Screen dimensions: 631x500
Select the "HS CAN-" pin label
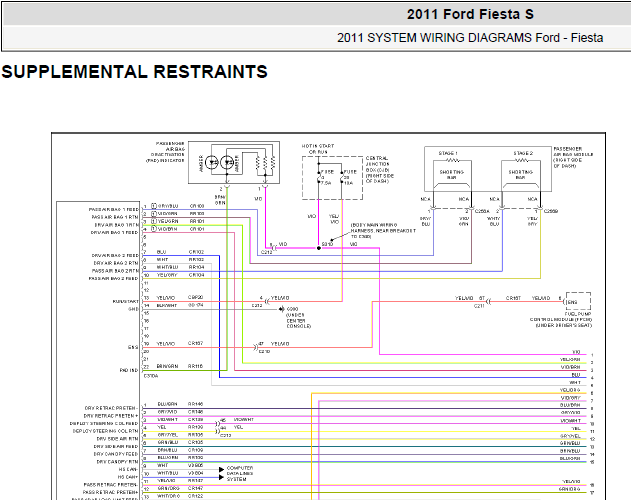pyautogui.click(x=128, y=469)
